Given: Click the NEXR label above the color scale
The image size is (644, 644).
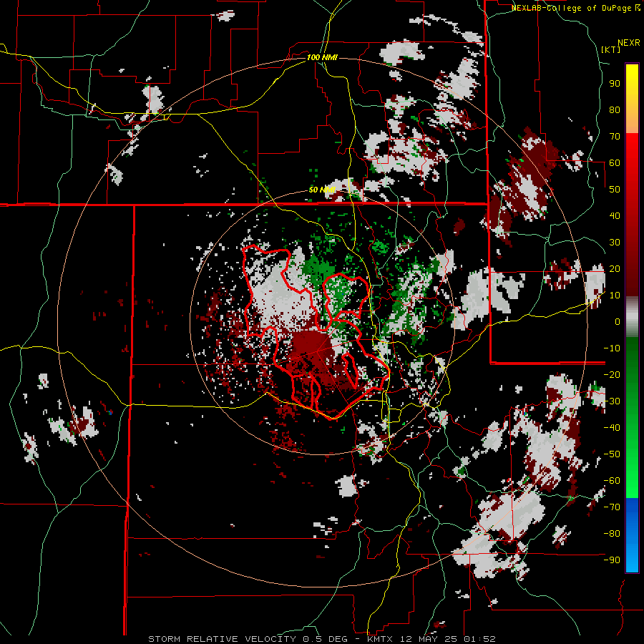Looking at the screenshot, I should point(629,43).
